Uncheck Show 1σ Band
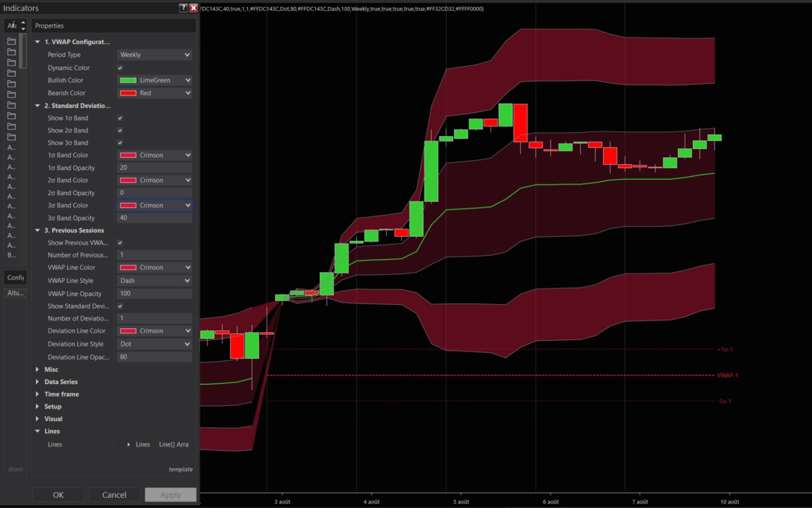812x508 pixels. click(x=120, y=118)
